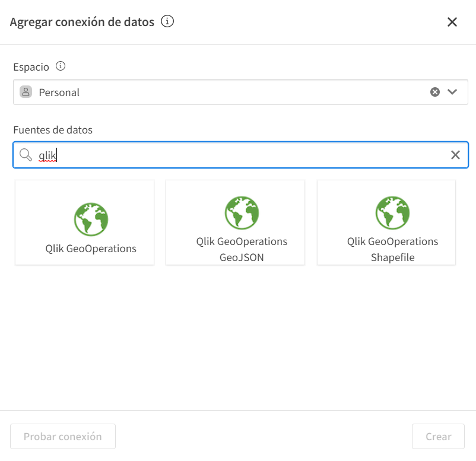The height and width of the screenshot is (461, 476).
Task: Click the magnifier icon in the search box
Action: [x=26, y=155]
